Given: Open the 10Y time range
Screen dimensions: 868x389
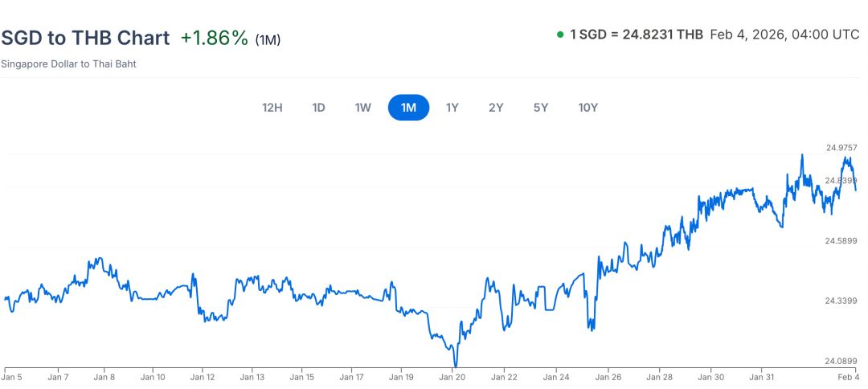Looking at the screenshot, I should (588, 108).
